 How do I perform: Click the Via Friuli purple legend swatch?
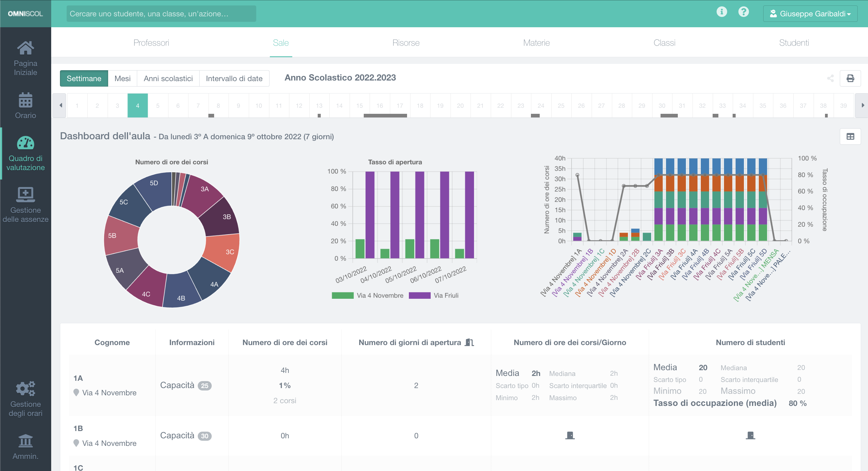(419, 295)
